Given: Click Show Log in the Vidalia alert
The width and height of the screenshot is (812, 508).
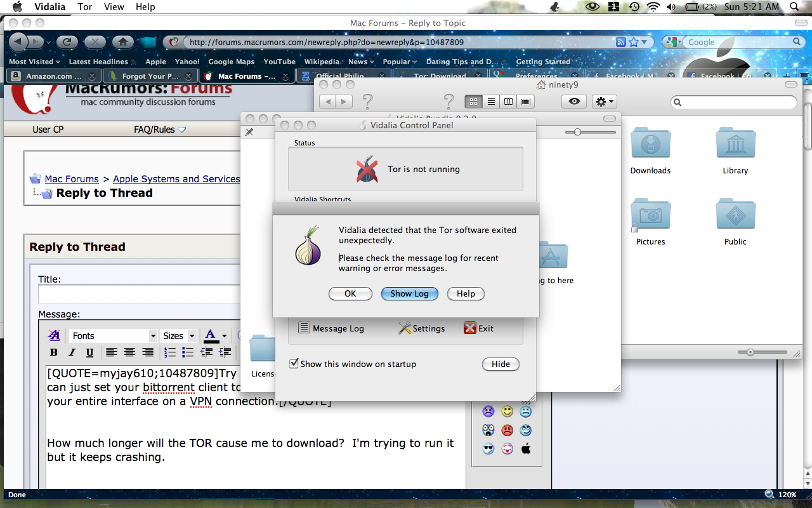Looking at the screenshot, I should coord(409,293).
